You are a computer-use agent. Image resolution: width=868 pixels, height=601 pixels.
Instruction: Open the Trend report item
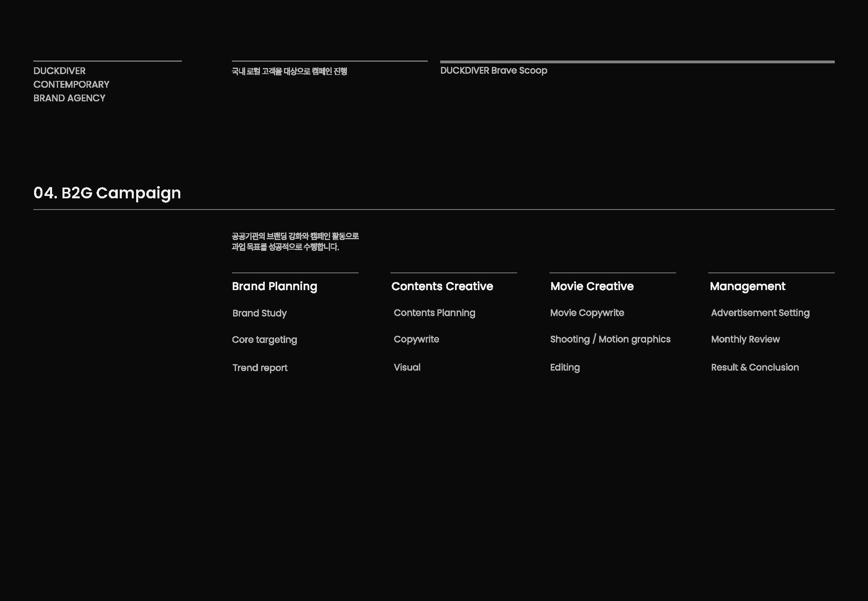click(260, 367)
